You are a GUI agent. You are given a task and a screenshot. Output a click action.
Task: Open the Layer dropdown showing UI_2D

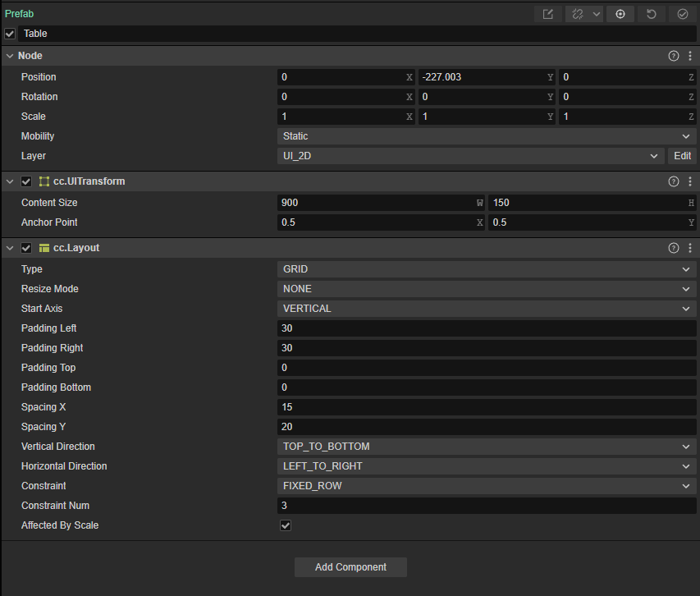(471, 156)
